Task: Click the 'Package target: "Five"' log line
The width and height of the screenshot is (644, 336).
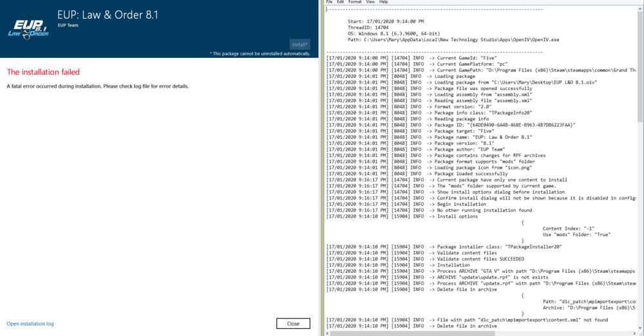Action: 410,131
